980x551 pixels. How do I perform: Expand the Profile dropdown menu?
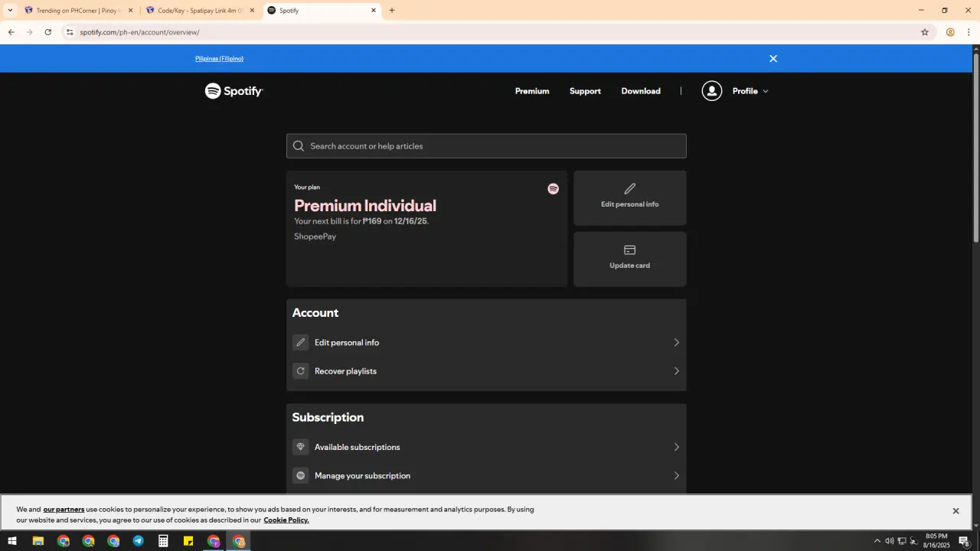tap(750, 91)
